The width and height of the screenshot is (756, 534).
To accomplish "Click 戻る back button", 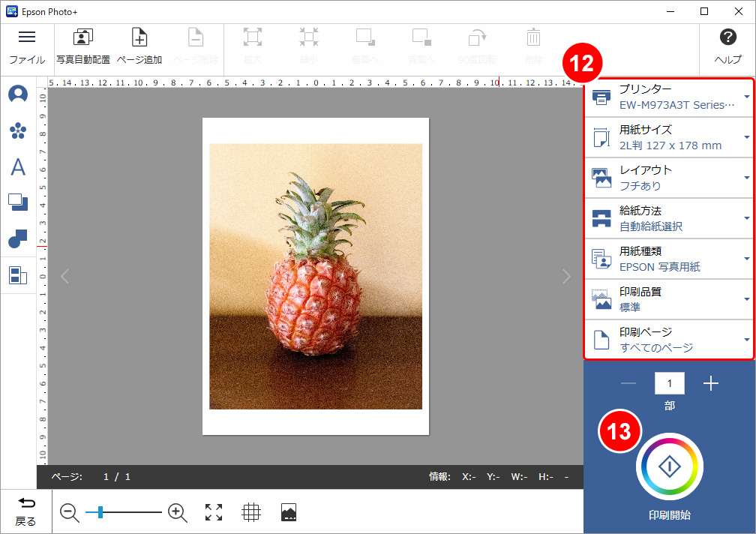I will pyautogui.click(x=25, y=512).
